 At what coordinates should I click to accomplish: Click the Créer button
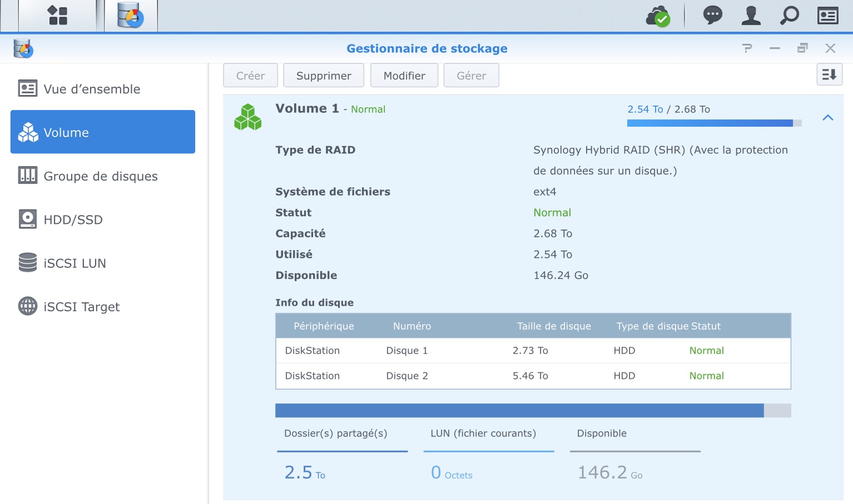tap(250, 76)
